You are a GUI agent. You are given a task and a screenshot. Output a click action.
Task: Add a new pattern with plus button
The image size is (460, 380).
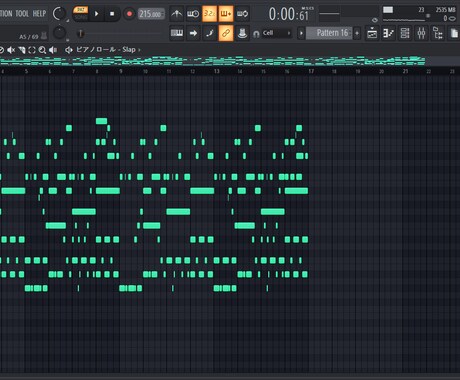357,33
